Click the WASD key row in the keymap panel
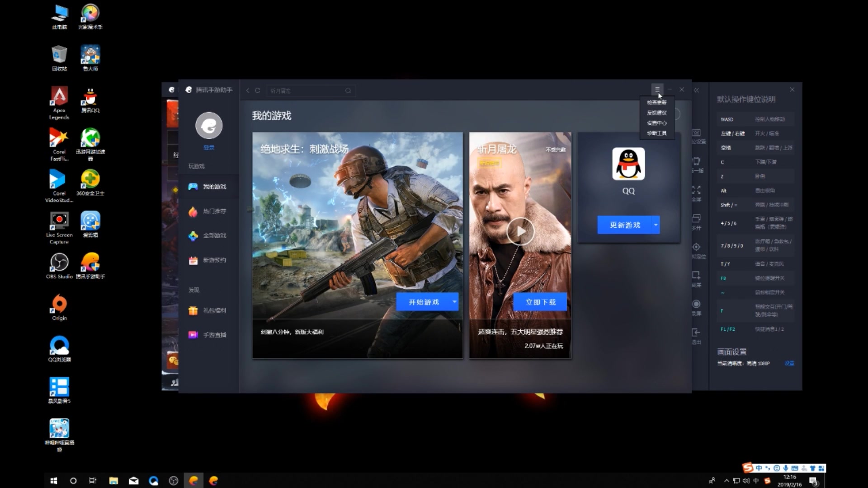This screenshot has width=868, height=488. 755,119
